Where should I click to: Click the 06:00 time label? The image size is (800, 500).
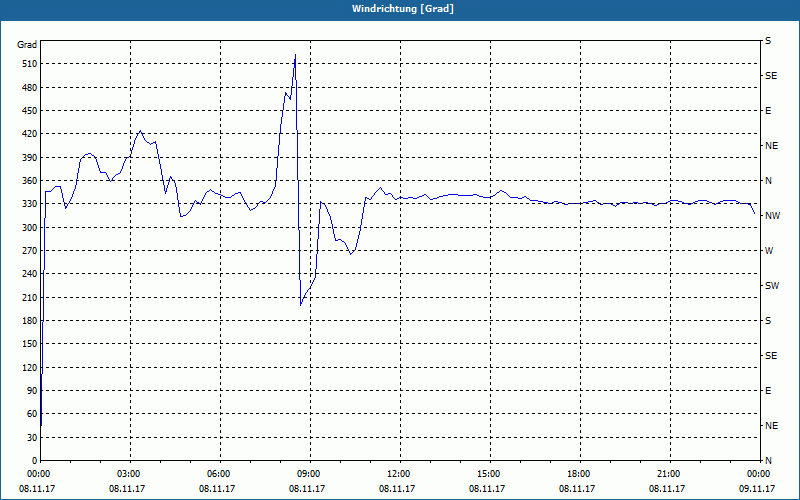[220, 474]
